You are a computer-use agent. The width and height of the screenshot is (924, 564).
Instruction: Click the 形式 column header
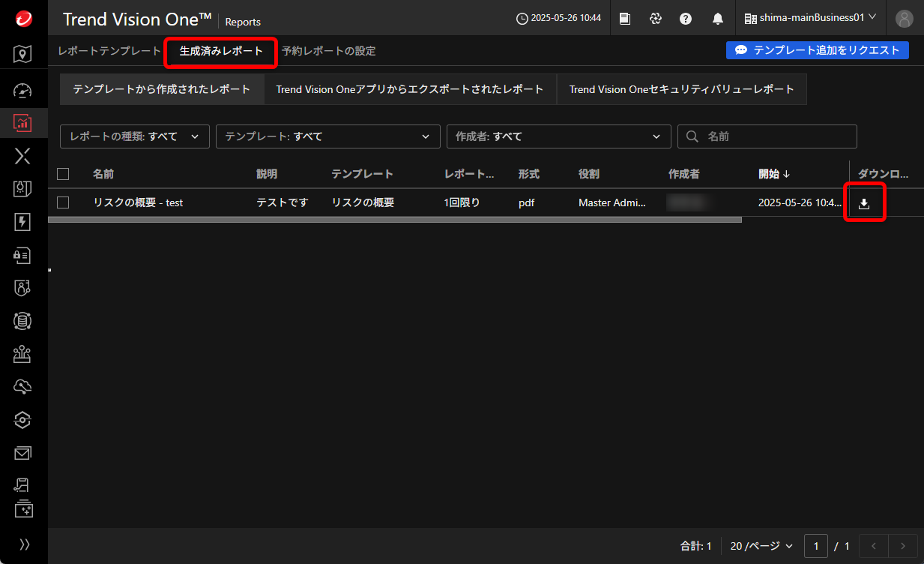click(x=529, y=174)
